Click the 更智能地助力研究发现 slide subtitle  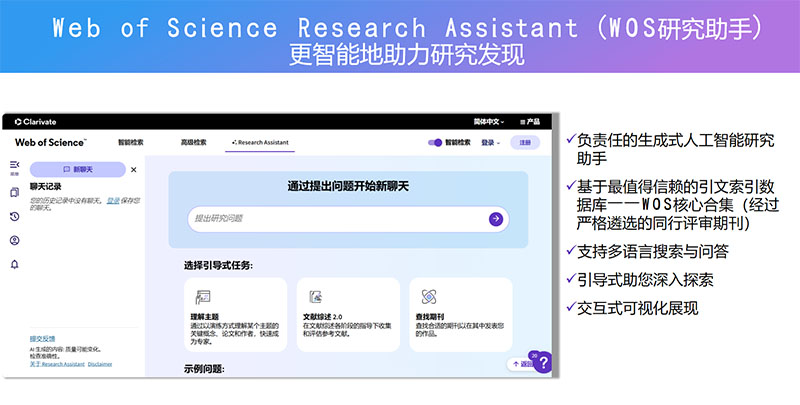coord(407,55)
